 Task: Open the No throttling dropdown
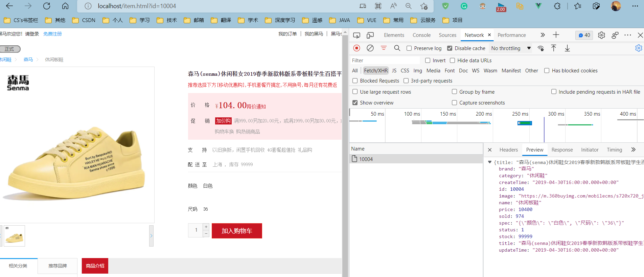(511, 48)
